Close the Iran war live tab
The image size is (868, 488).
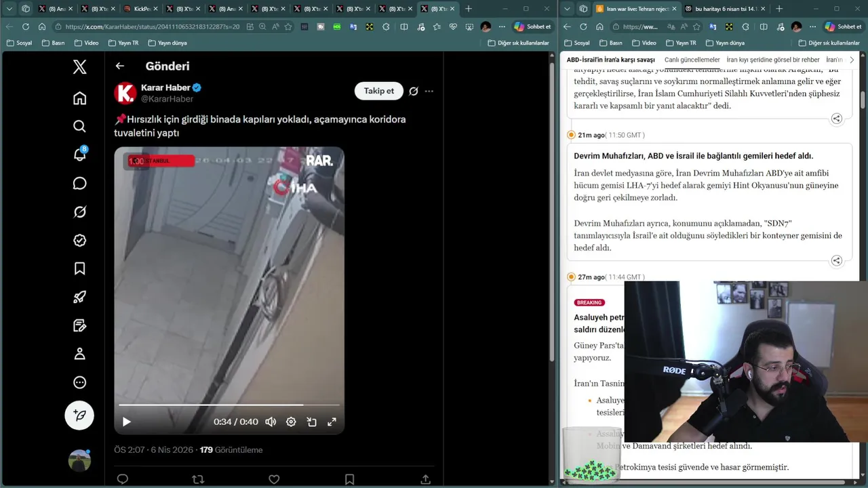click(x=674, y=9)
